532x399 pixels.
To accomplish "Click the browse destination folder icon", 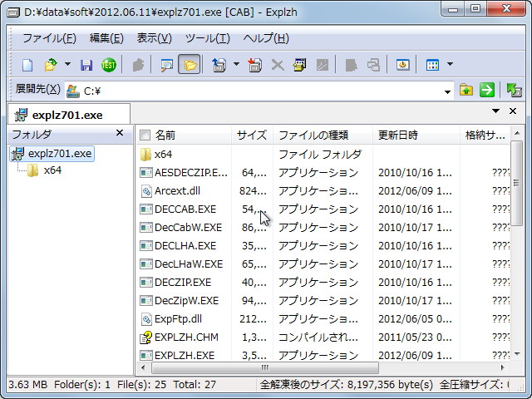I will (466, 91).
